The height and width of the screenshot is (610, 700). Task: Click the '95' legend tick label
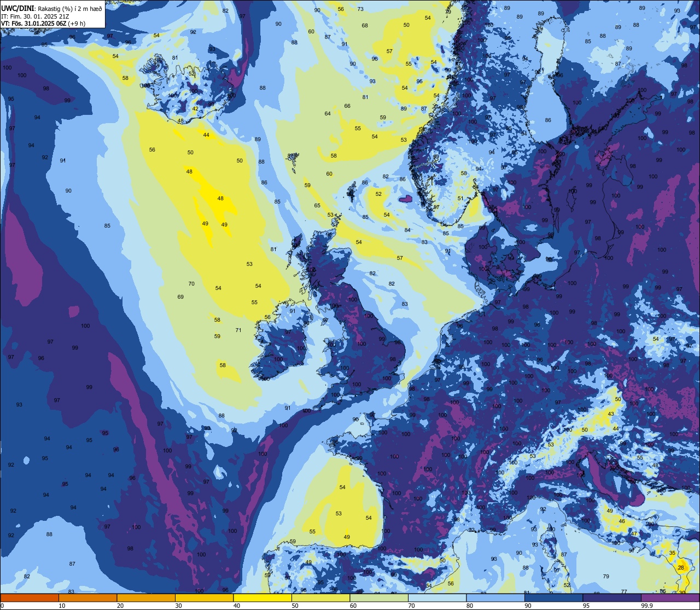tap(586, 606)
